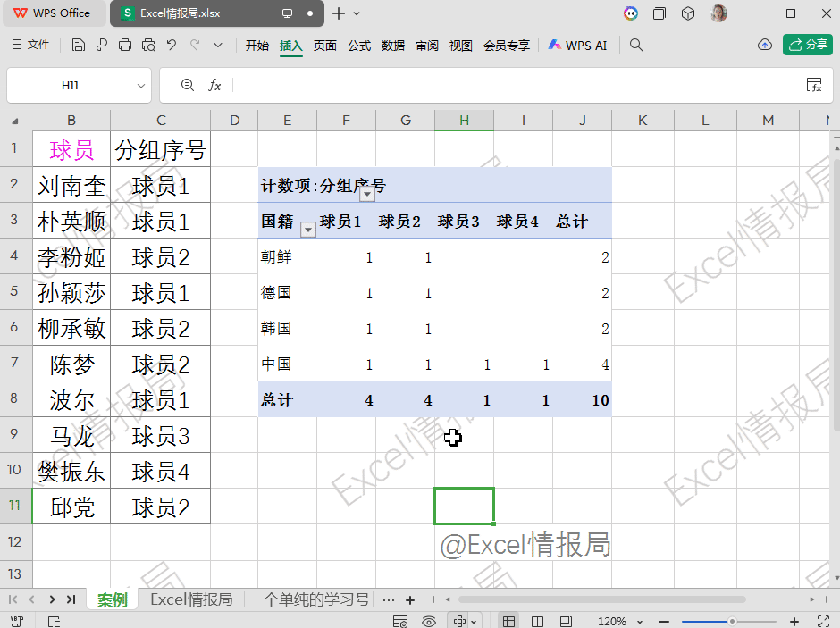Open the 国籍 row filter dropdown

[308, 230]
